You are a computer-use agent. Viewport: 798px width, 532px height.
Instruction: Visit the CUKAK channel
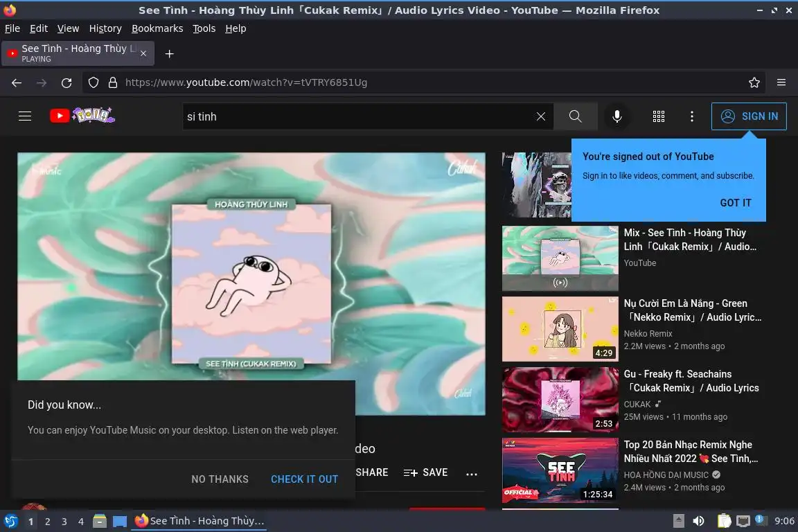click(x=637, y=405)
